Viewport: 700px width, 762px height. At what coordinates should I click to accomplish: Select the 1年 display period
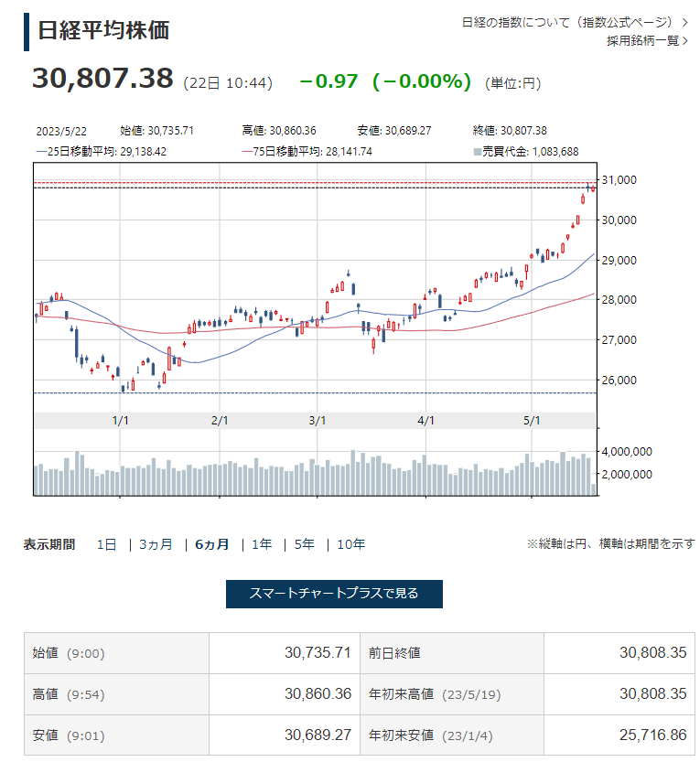[x=262, y=544]
